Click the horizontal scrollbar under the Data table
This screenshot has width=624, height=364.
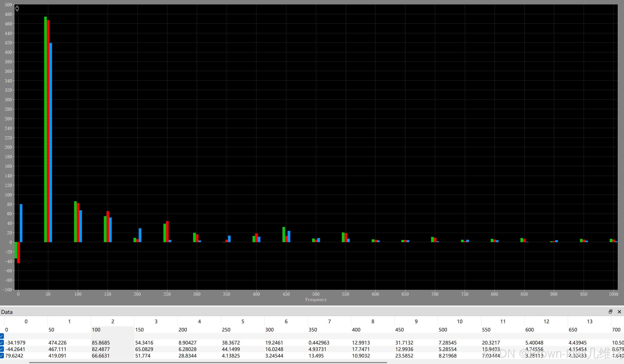coord(208,362)
